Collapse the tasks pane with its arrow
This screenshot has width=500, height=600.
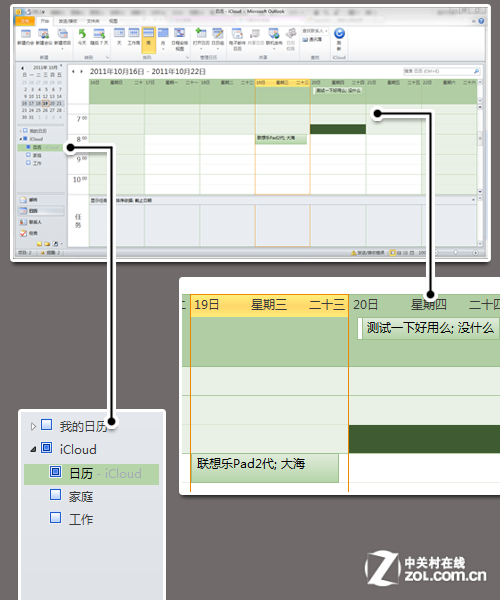[473, 200]
